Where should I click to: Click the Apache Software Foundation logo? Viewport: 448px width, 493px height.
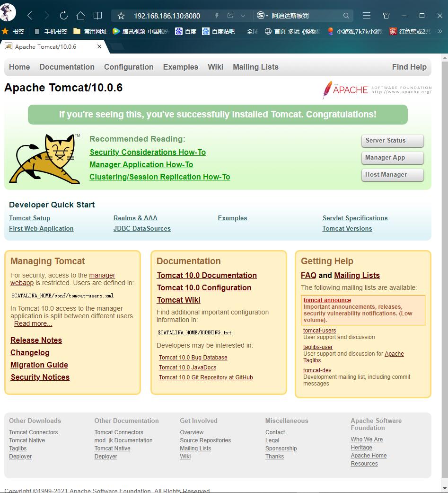point(377,90)
